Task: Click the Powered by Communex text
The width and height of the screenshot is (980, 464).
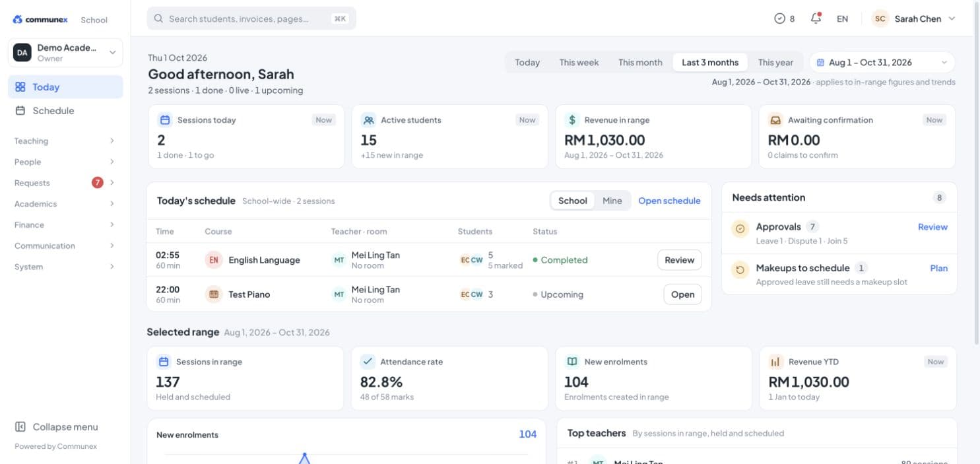Action: point(55,446)
